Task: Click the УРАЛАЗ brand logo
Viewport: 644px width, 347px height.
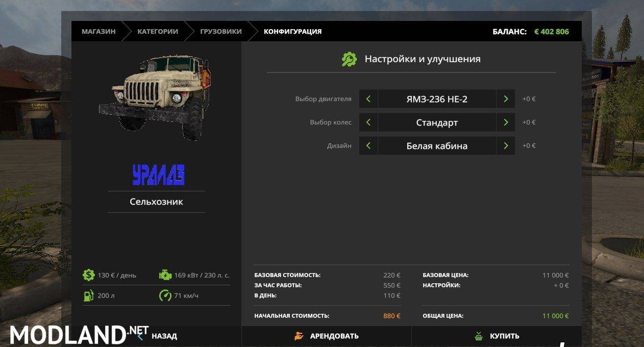Action: click(158, 175)
